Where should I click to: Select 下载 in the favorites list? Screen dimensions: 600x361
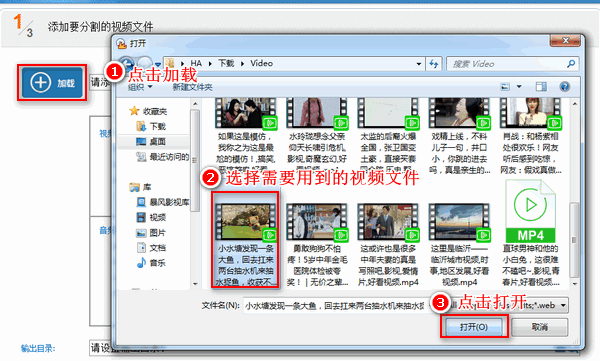[157, 126]
